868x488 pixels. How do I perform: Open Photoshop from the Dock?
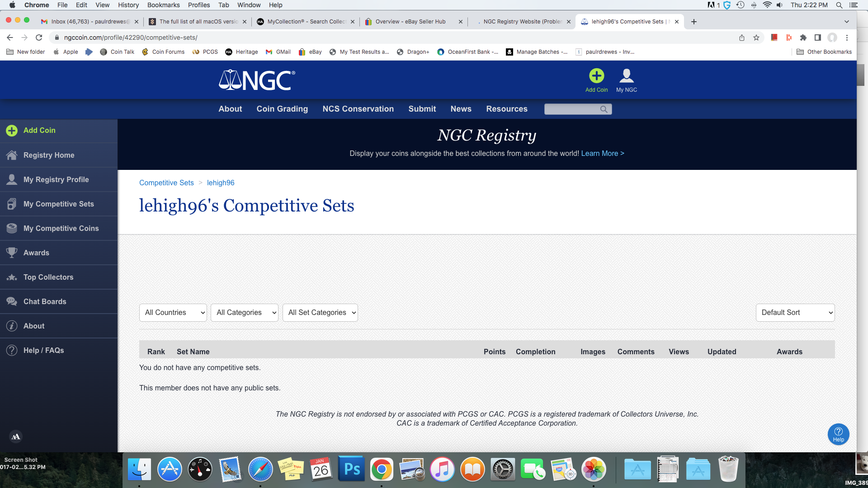(352, 469)
